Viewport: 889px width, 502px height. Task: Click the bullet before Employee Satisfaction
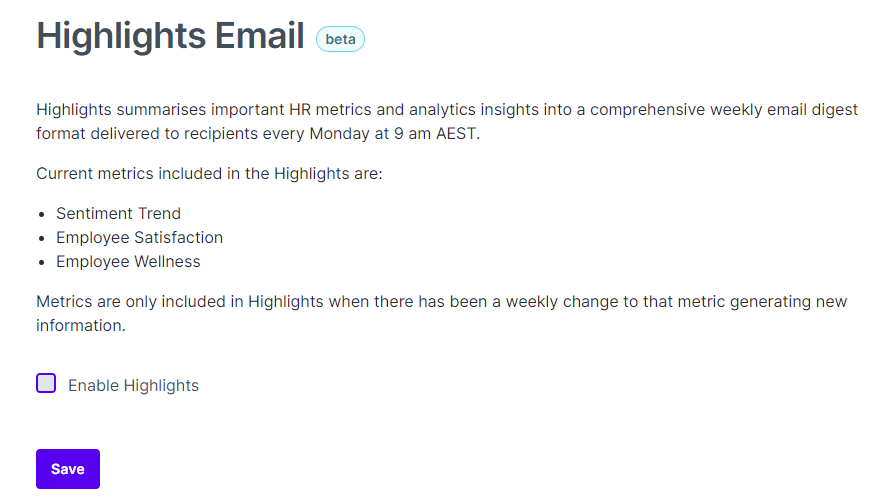[x=41, y=239]
